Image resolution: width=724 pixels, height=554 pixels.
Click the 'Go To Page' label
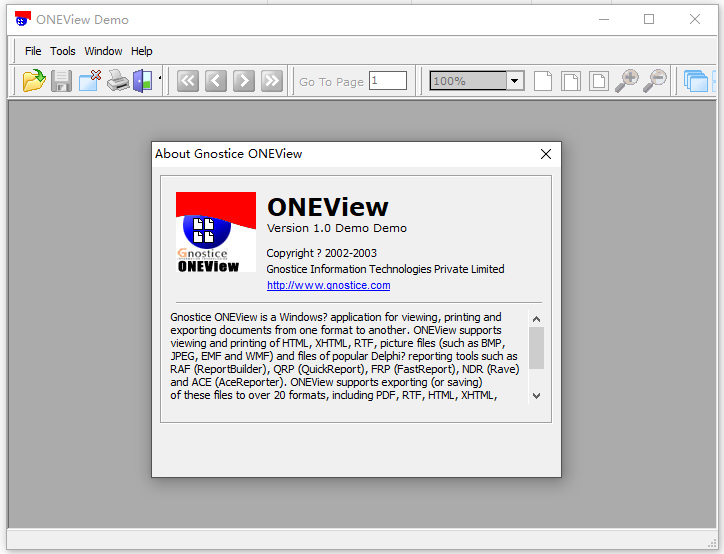tap(331, 82)
